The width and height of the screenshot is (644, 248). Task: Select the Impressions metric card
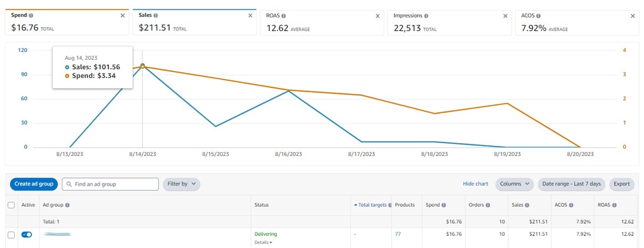[x=449, y=22]
